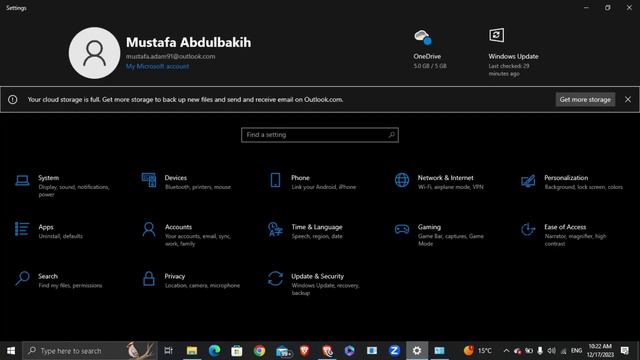Dismiss the cloud storage full banner

[x=628, y=100]
